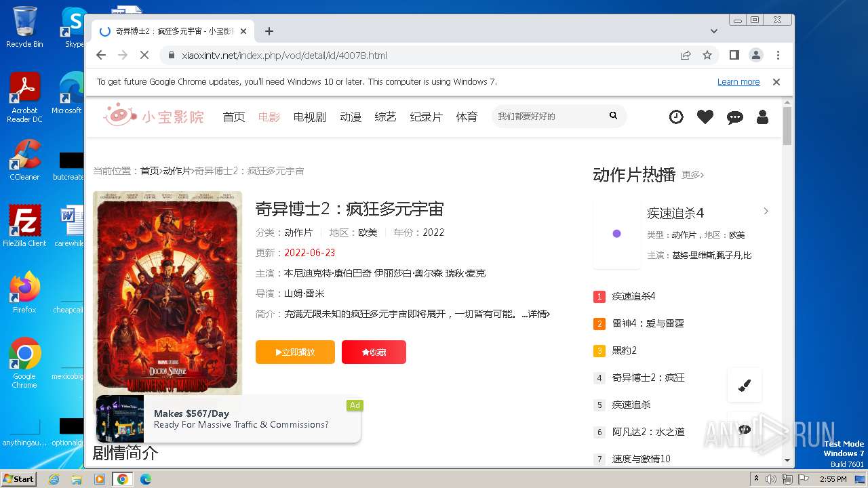The height and width of the screenshot is (488, 868).
Task: Open a new tab with plus button
Action: coord(269,31)
